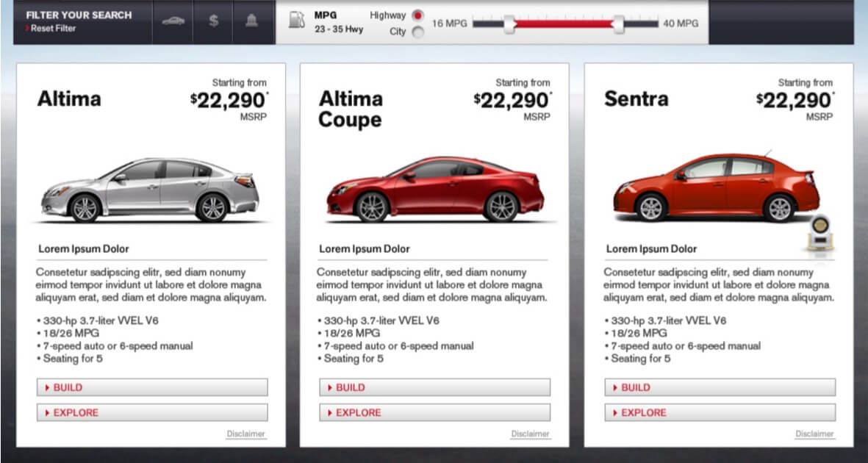Reset the search filter
The image size is (868, 463).
pyautogui.click(x=51, y=28)
